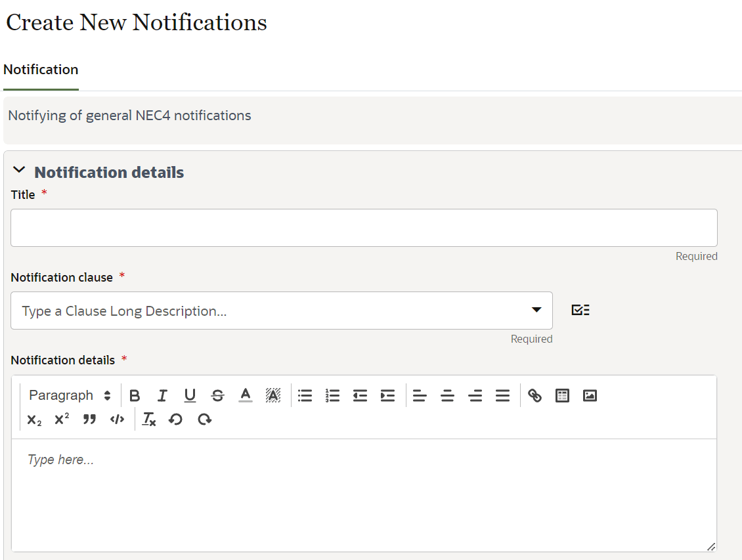Open the Paragraph style dropdown
Image resolution: width=742 pixels, height=560 pixels.
click(68, 395)
